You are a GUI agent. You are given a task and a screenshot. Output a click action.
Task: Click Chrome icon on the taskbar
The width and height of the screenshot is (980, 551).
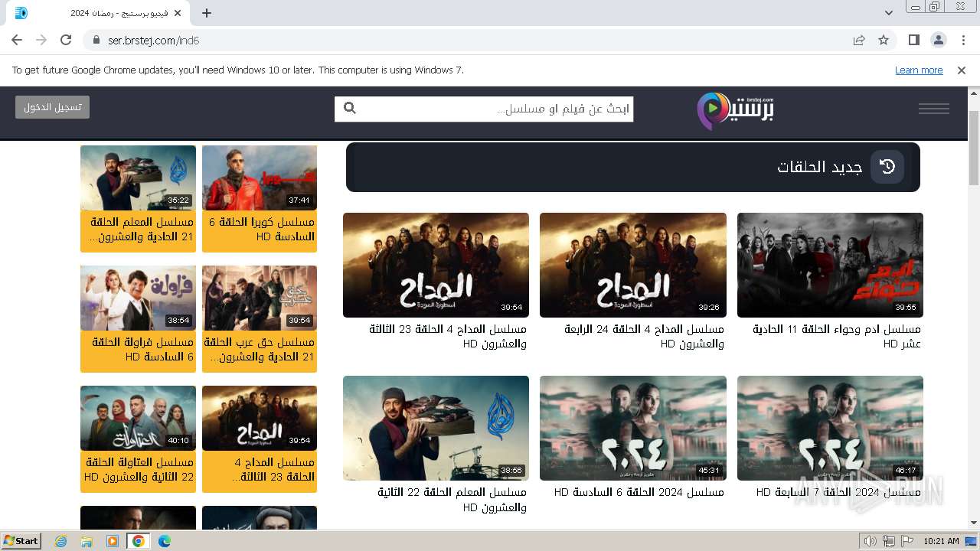coord(139,541)
